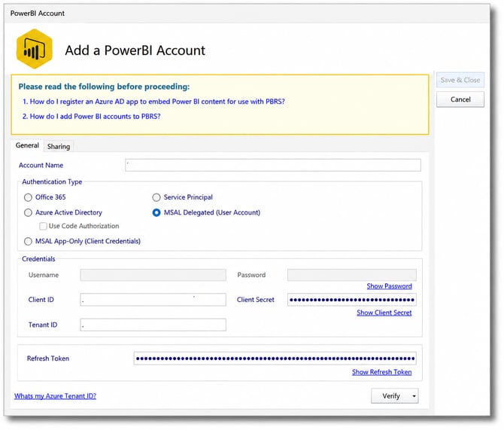Image resolution: width=504 pixels, height=430 pixels.
Task: Focus the Client Secret input field
Action: tap(352, 300)
